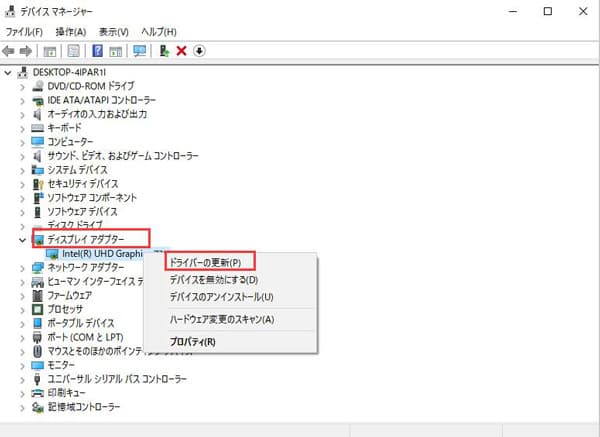Open the 表示(V) menu

pos(114,31)
